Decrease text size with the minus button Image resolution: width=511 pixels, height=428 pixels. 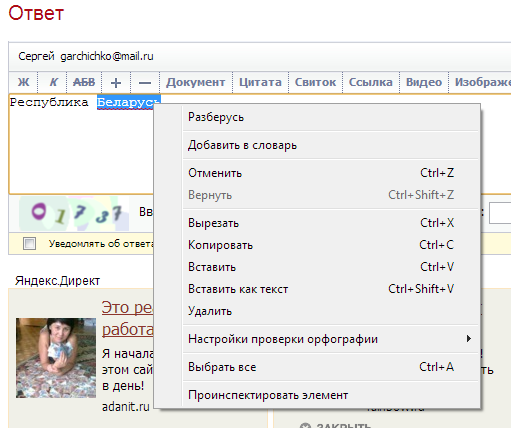(145, 82)
